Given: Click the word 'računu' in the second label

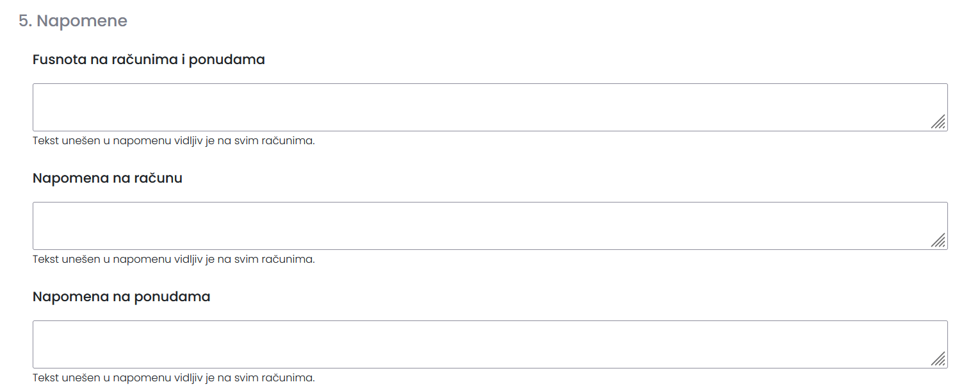Looking at the screenshot, I should pos(158,178).
